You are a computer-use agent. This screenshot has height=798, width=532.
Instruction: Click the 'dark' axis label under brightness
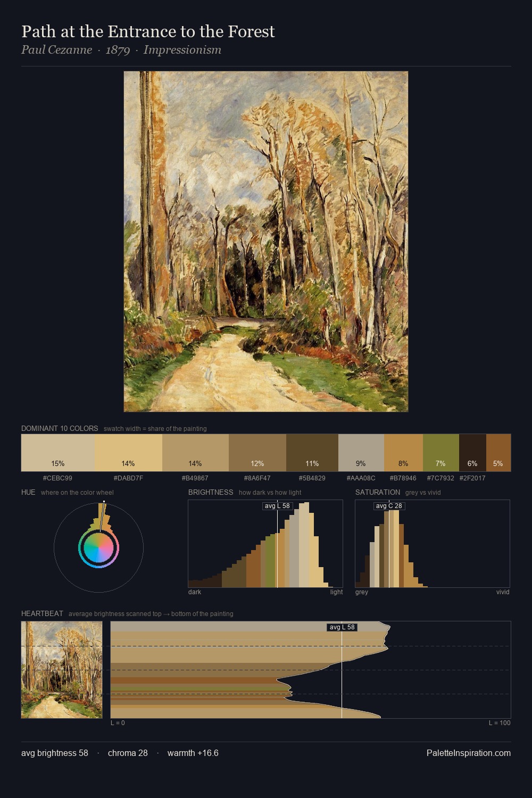pyautogui.click(x=195, y=592)
